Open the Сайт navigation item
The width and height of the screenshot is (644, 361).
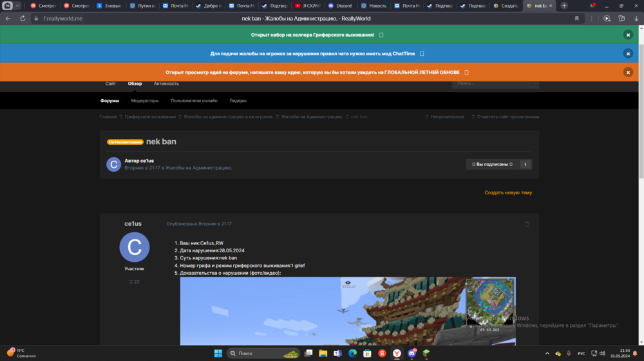(111, 84)
